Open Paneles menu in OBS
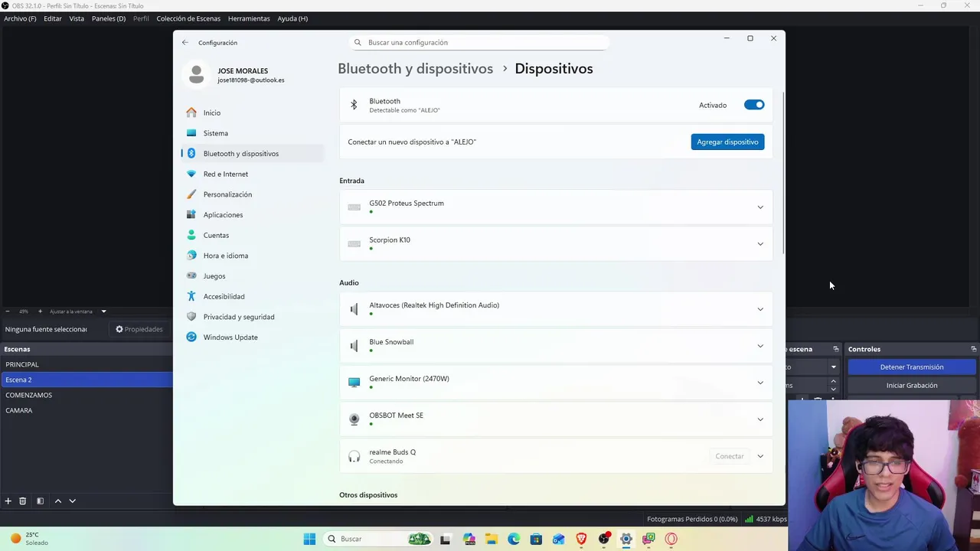 (x=109, y=18)
